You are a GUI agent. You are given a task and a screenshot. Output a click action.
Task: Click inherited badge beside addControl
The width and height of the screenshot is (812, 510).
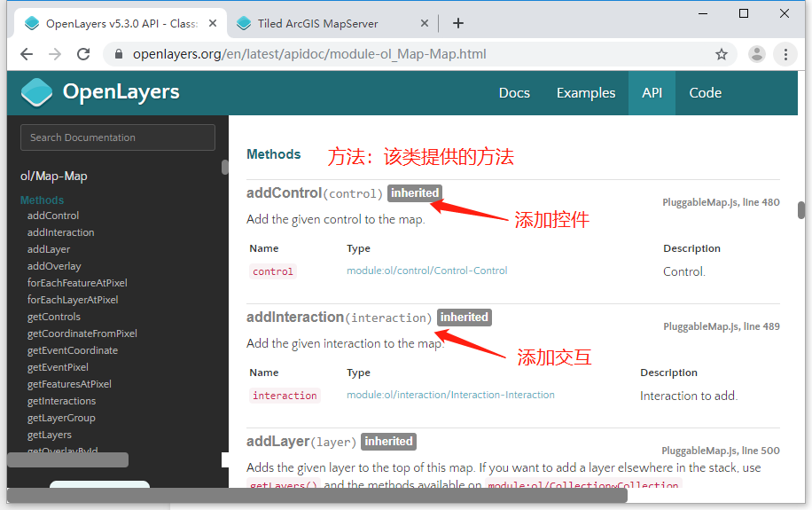tap(415, 193)
